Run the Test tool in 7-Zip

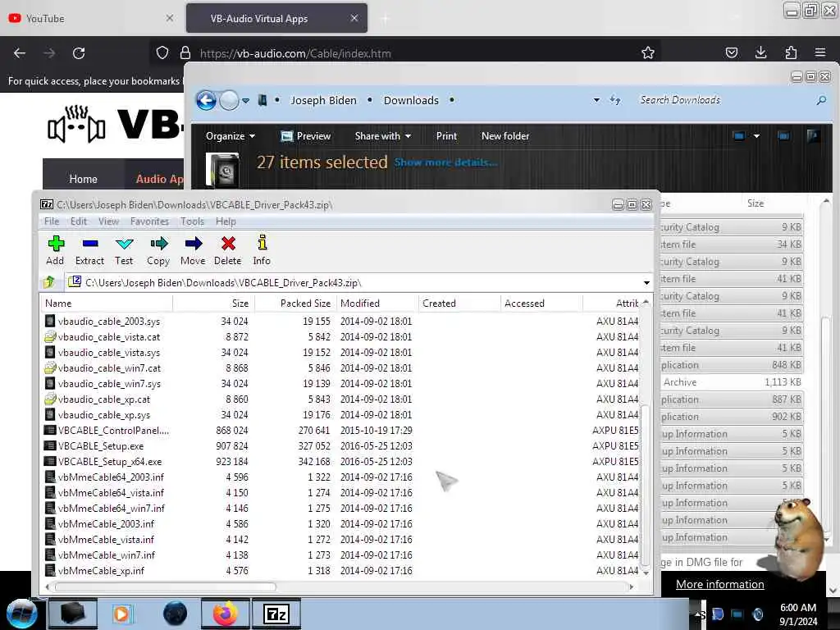[x=124, y=250]
